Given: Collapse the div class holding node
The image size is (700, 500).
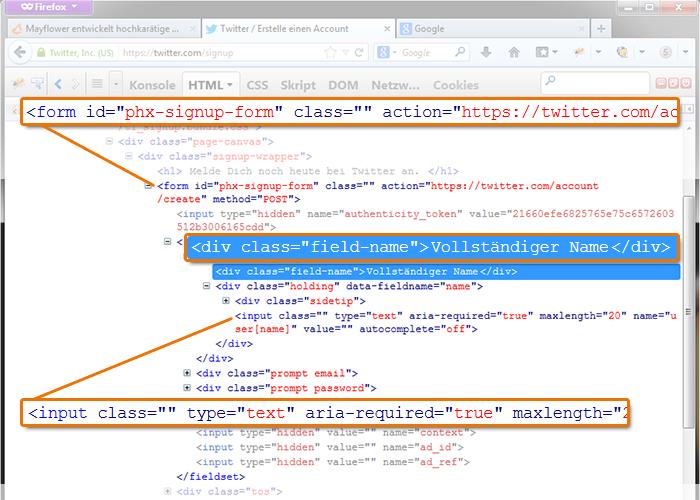Looking at the screenshot, I should 206,286.
